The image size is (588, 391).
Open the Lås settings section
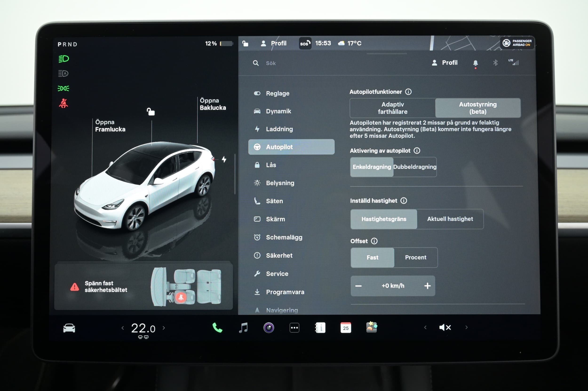coord(291,165)
